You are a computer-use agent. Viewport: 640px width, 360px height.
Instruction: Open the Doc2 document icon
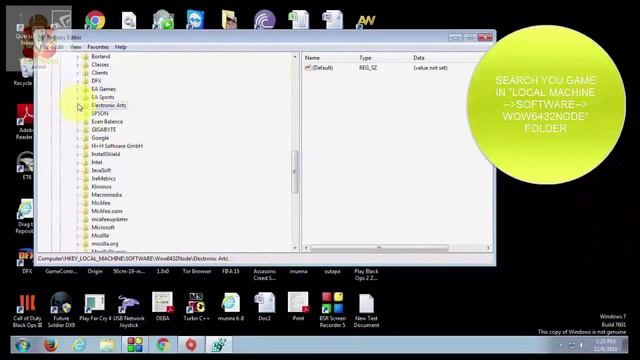click(x=264, y=307)
